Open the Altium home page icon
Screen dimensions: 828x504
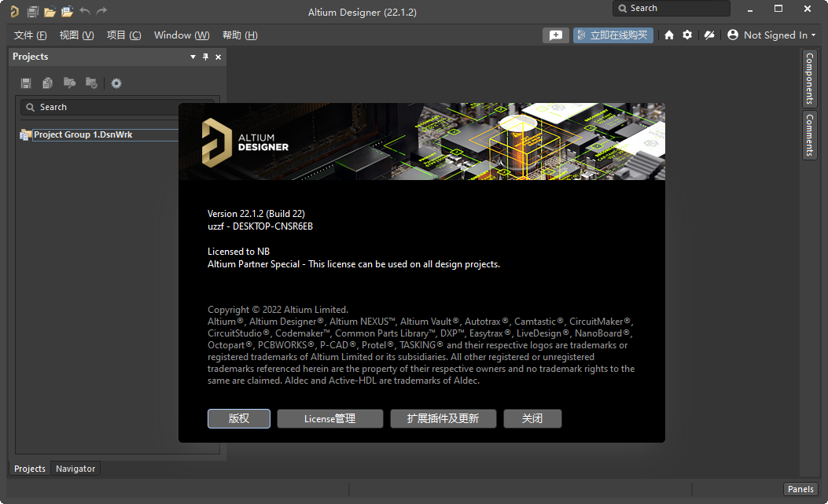tap(668, 35)
